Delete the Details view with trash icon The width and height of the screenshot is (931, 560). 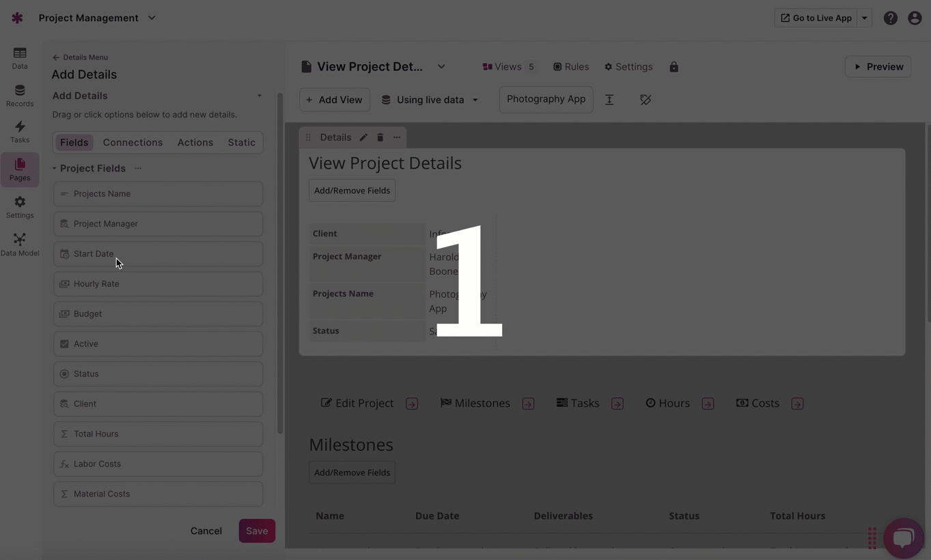(380, 137)
